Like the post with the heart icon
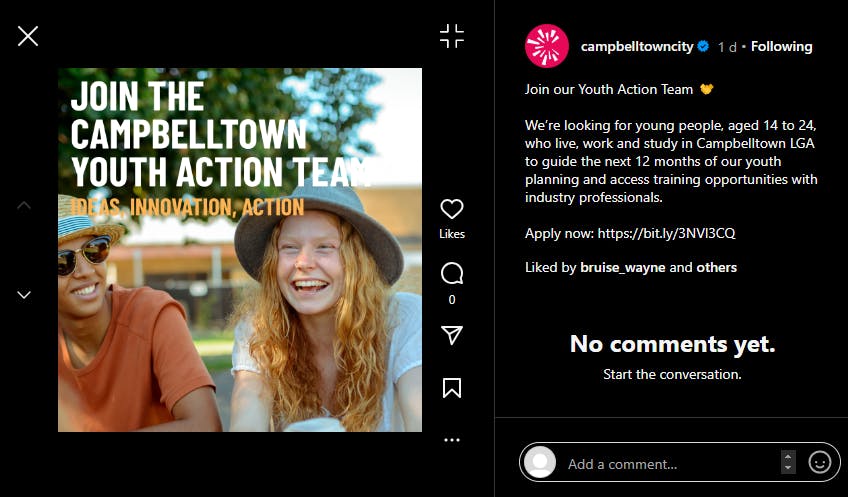Image resolution: width=848 pixels, height=497 pixels. pos(452,209)
